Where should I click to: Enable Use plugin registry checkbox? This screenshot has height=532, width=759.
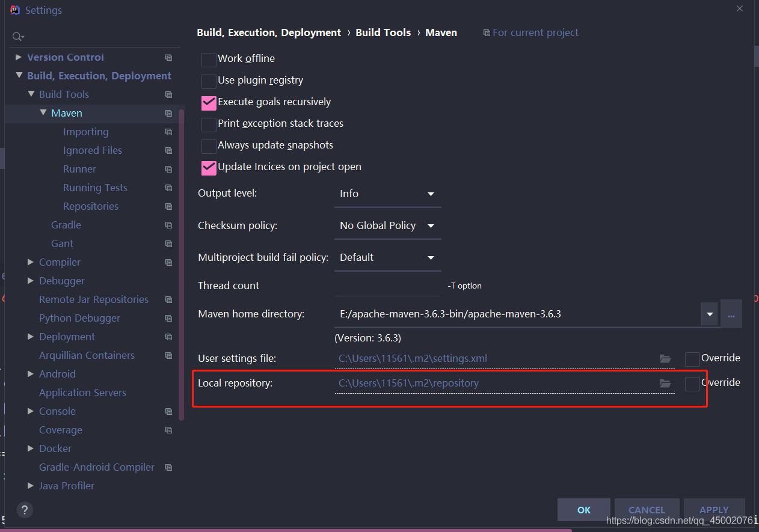pos(209,81)
